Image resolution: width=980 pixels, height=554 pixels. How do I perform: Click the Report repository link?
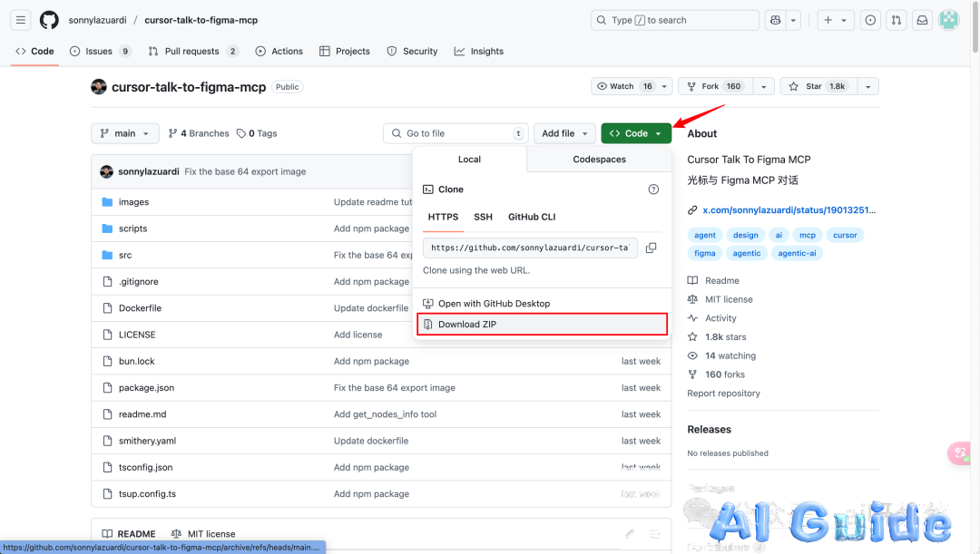coord(724,394)
